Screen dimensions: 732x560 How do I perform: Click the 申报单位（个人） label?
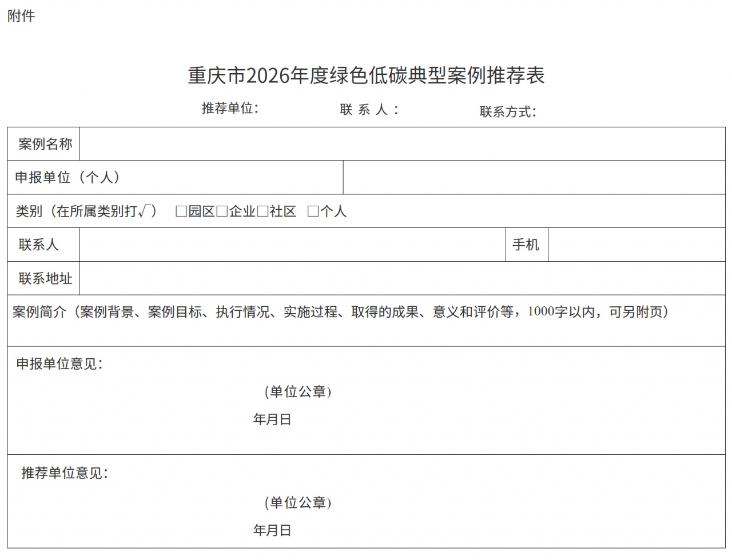[68, 178]
